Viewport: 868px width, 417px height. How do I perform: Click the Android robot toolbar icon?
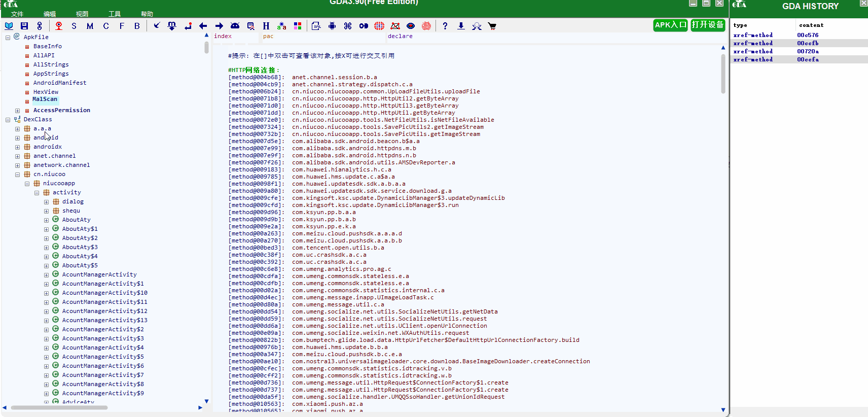(332, 26)
